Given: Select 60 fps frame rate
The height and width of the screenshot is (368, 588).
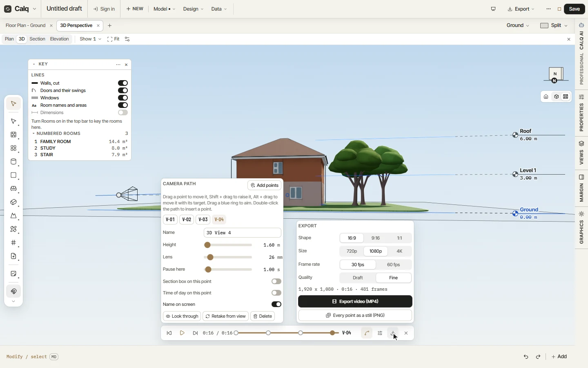Looking at the screenshot, I should click(394, 265).
